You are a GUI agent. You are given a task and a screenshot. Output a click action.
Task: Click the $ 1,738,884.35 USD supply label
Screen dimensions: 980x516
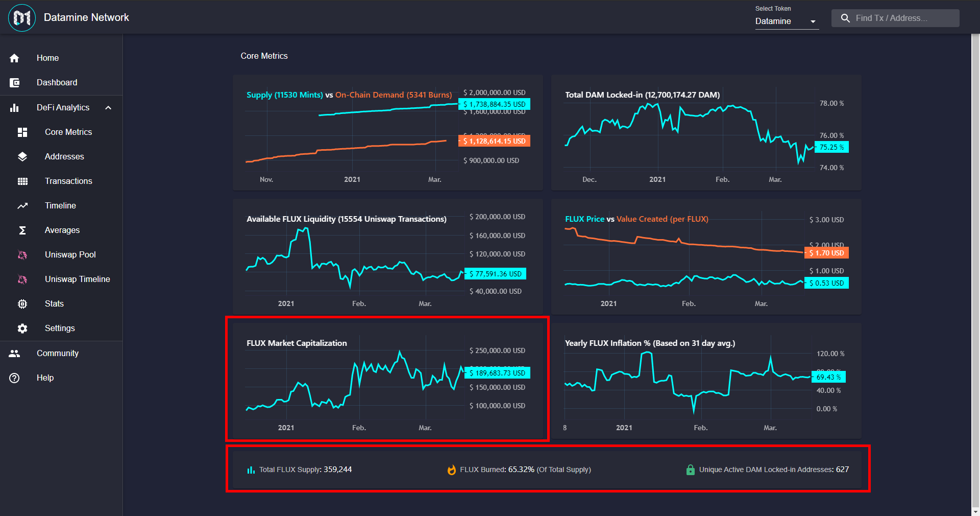click(x=495, y=105)
